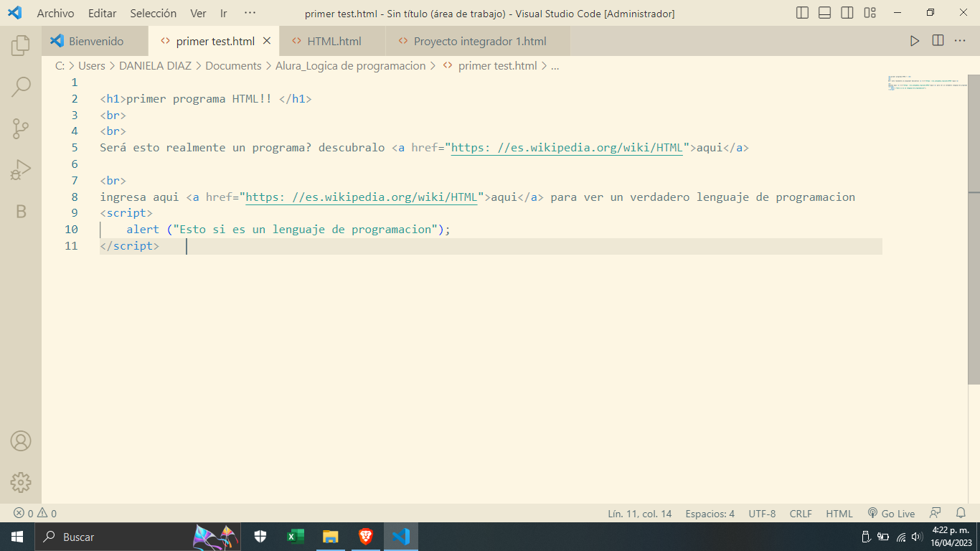Viewport: 980px width, 551px height.
Task: Split the editor to the right
Action: click(x=938, y=41)
